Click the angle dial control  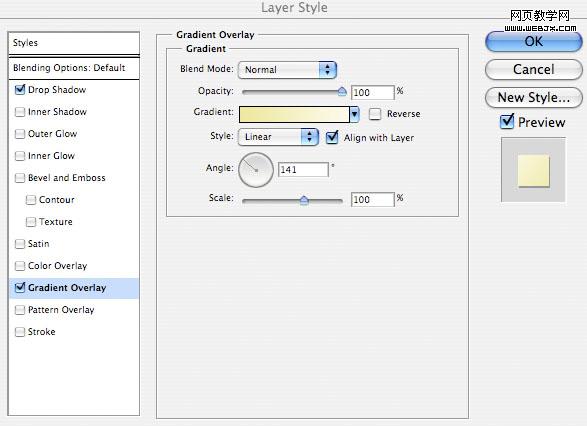256,170
